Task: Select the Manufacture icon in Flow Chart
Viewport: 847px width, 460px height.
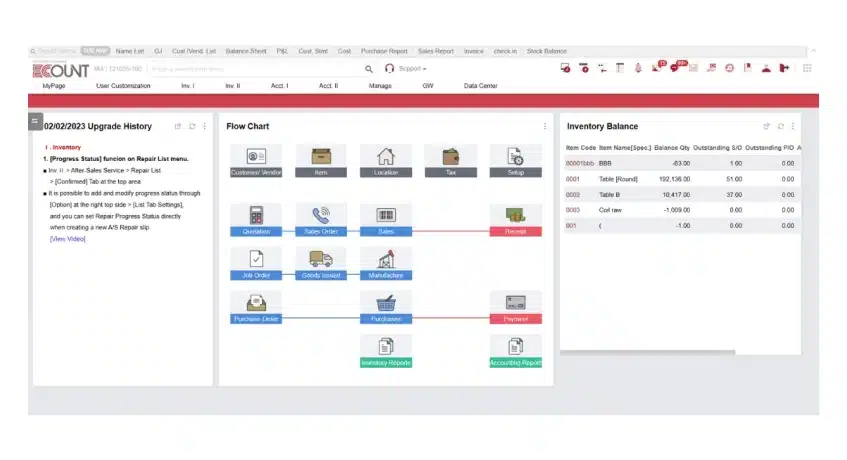Action: pos(385,259)
